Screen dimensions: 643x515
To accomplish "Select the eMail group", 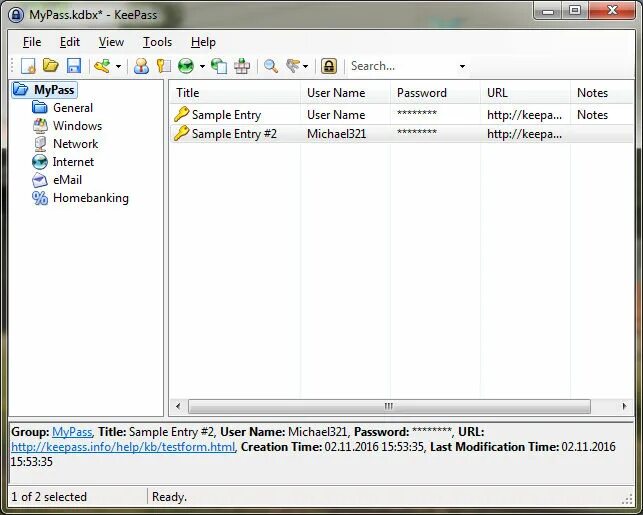I will [x=68, y=180].
